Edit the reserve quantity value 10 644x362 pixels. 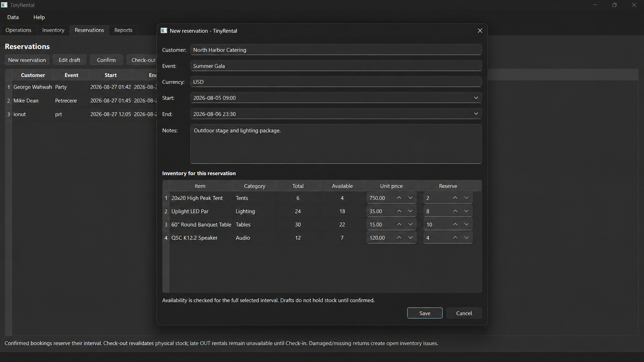[x=437, y=224]
